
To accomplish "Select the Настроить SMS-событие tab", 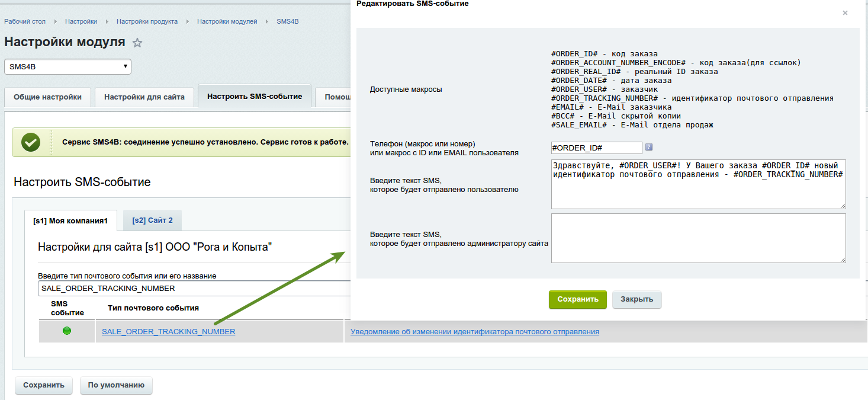I will pyautogui.click(x=255, y=97).
